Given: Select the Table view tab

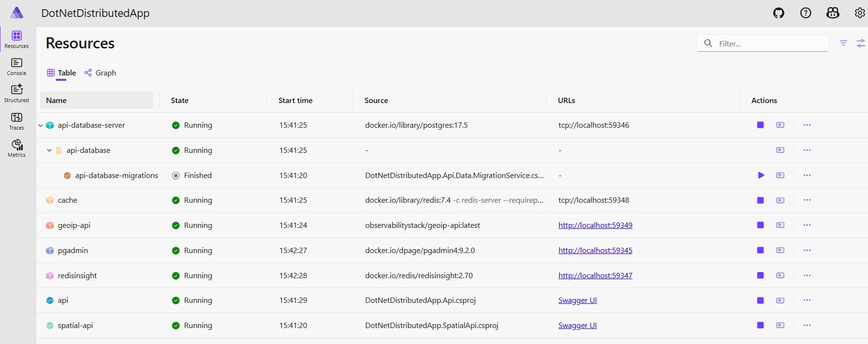Looking at the screenshot, I should (x=62, y=73).
